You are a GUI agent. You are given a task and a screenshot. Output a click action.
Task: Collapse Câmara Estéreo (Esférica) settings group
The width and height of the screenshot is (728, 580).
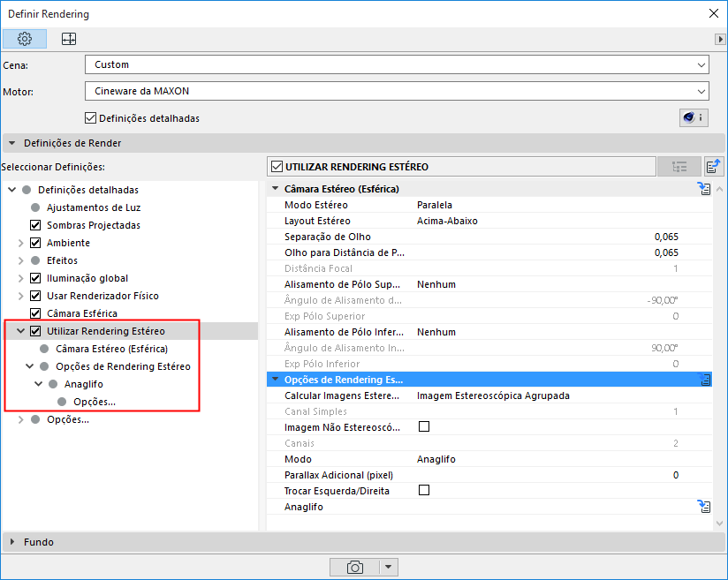(276, 188)
